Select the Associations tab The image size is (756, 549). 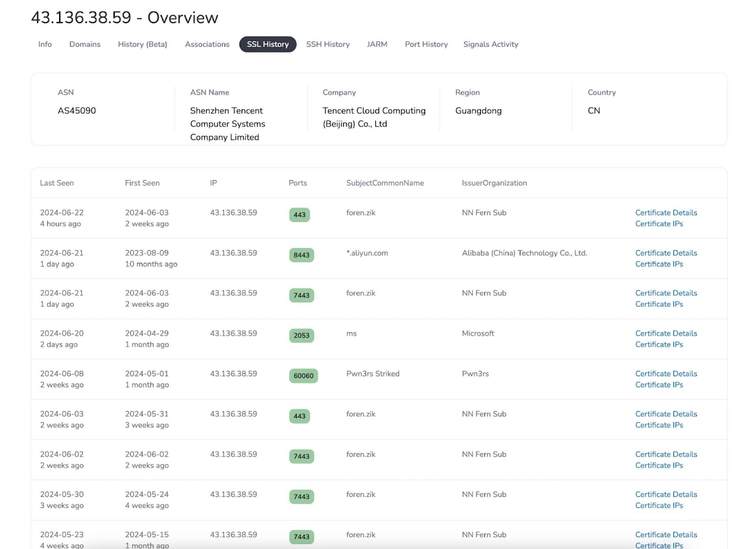(207, 44)
